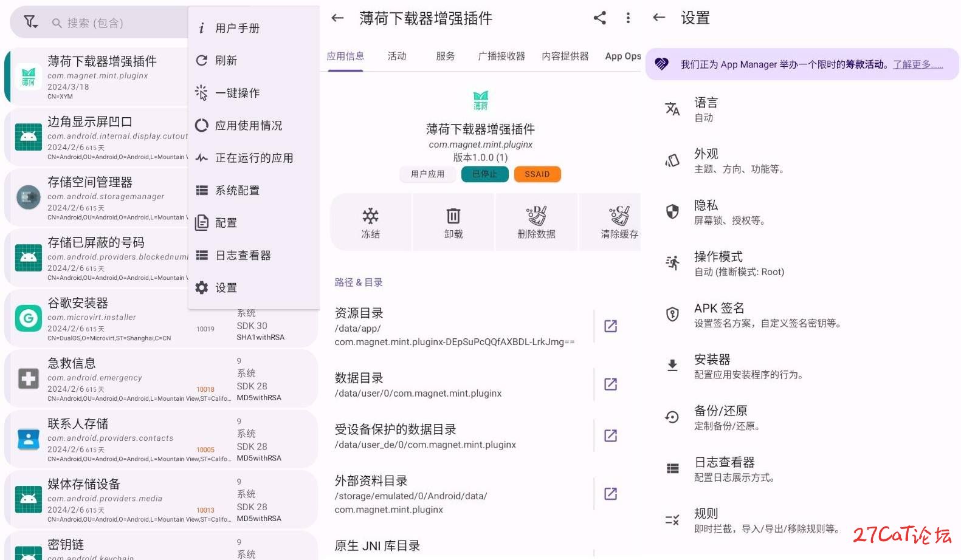Click the 存储空间管理器 app icon
The width and height of the screenshot is (961, 560).
point(29,197)
